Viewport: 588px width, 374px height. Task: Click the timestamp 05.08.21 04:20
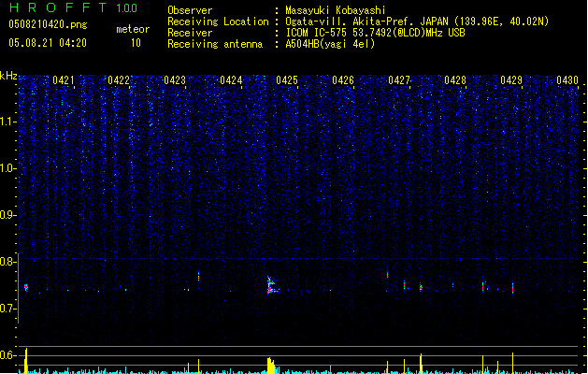pyautogui.click(x=48, y=43)
